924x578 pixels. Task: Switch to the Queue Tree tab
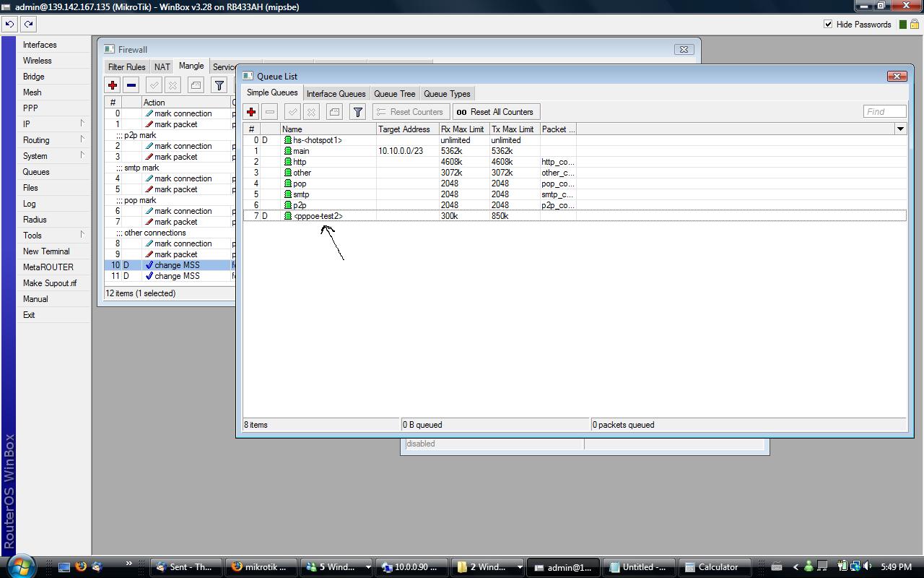[x=394, y=93]
